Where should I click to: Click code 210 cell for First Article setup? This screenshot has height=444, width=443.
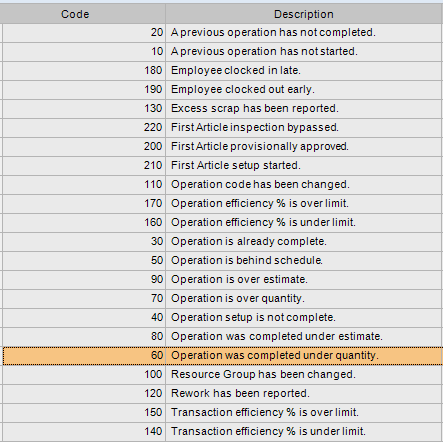tap(84, 166)
